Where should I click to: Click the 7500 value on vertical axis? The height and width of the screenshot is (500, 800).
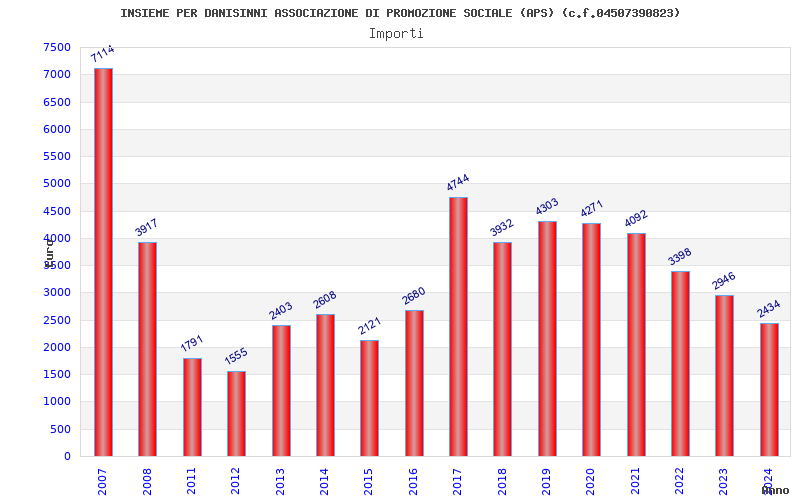pos(57,47)
